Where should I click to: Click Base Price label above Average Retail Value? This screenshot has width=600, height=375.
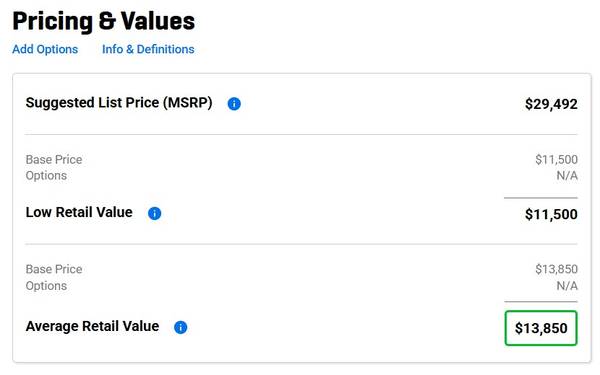[54, 269]
